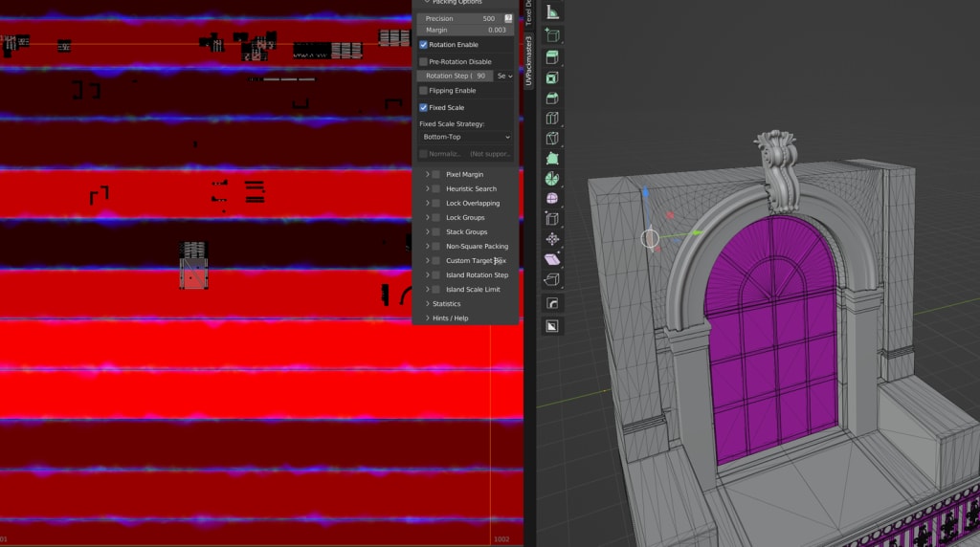This screenshot has width=980, height=547.
Task: Activate the Extrude Region tool
Action: pos(552,57)
